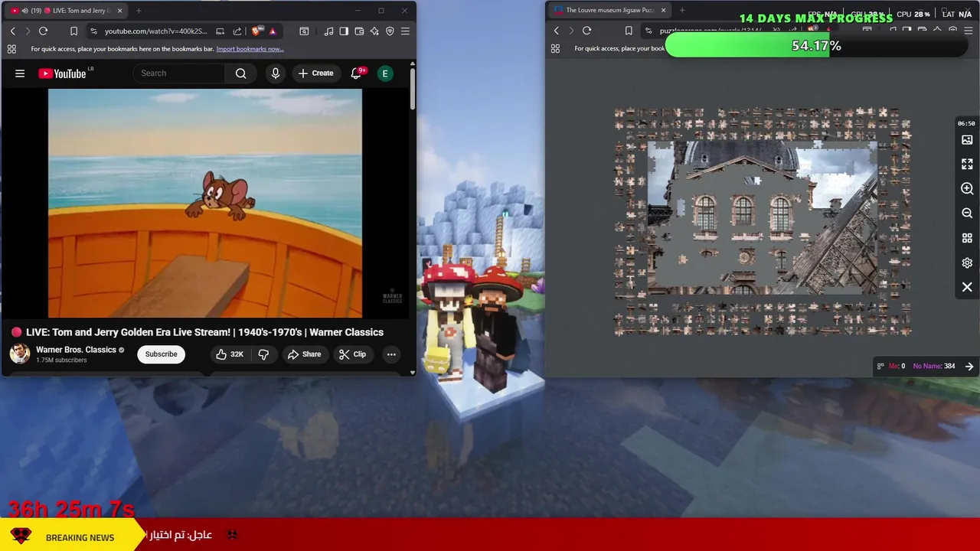
Task: Click the Clip button under video
Action: (352, 354)
